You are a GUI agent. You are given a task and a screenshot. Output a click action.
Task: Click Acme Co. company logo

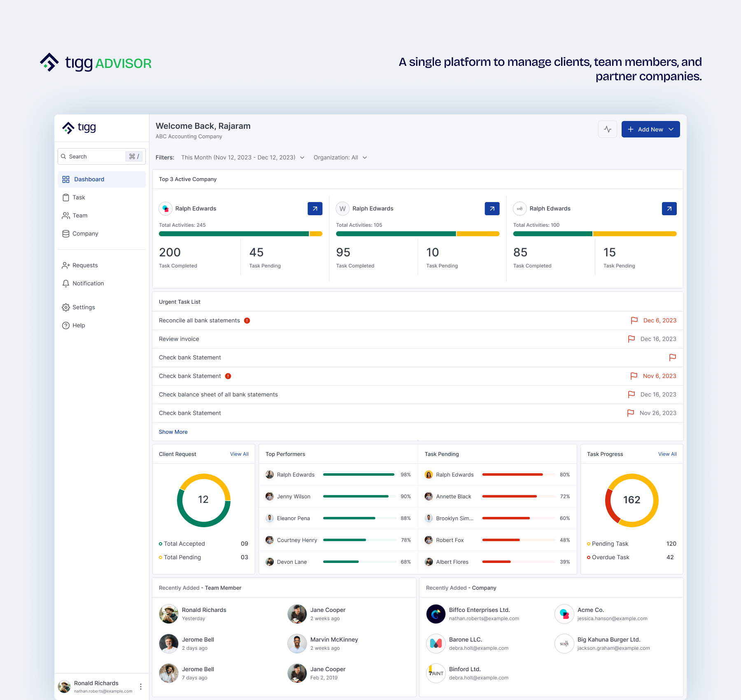click(564, 614)
